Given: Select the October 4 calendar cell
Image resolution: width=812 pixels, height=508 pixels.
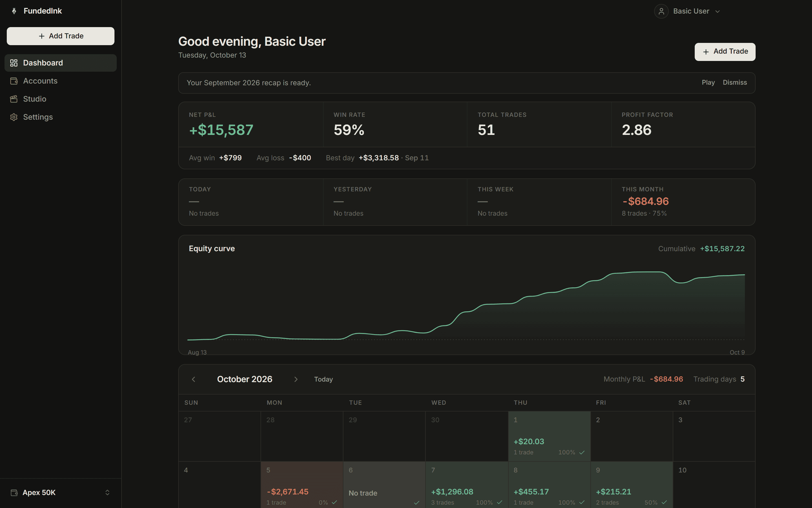Looking at the screenshot, I should click(x=219, y=485).
